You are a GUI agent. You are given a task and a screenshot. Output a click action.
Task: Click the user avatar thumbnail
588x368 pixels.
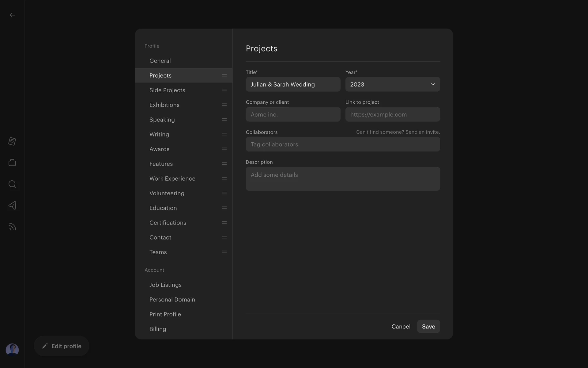[x=12, y=350]
